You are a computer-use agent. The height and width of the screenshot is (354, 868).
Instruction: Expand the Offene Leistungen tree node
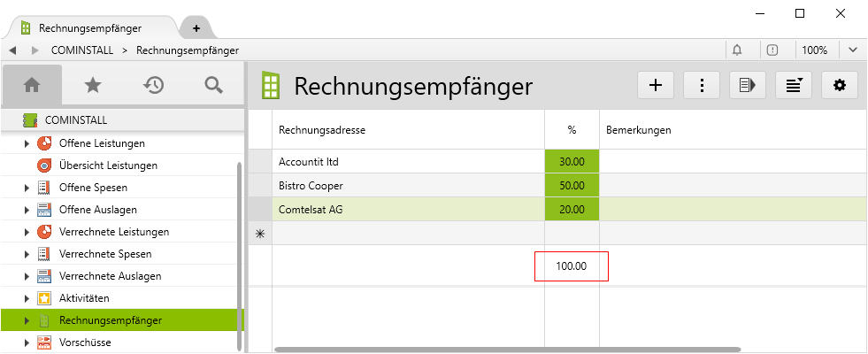(x=27, y=143)
